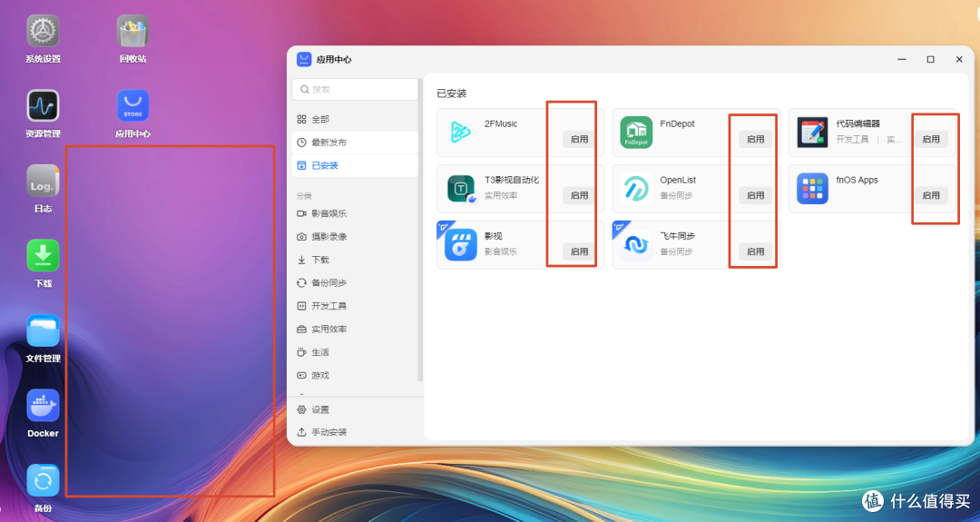Click the OpenList app icon
Screen dimensions: 980x522
click(x=636, y=189)
